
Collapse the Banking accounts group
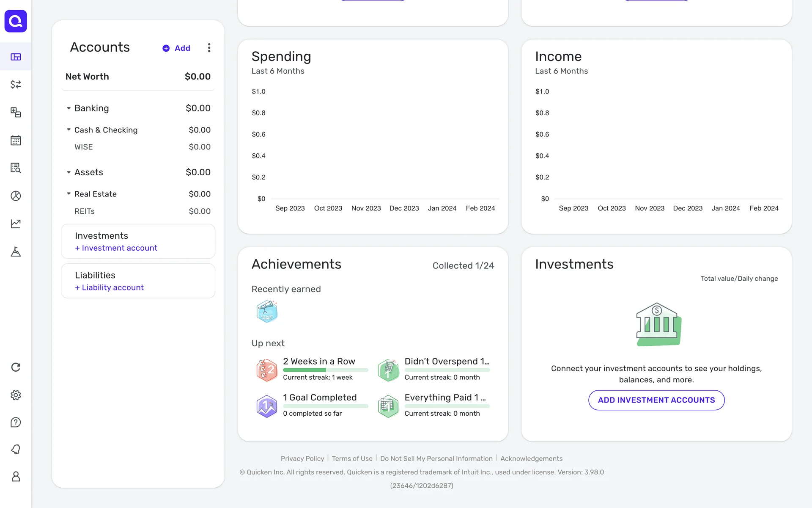(x=69, y=108)
